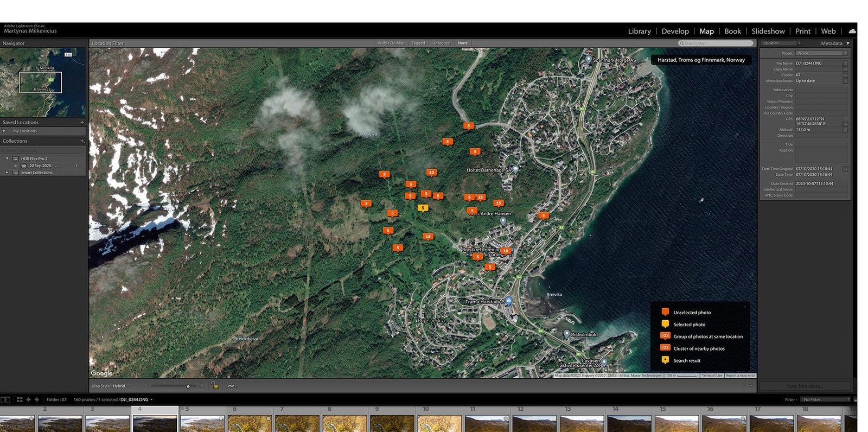868x432 pixels.
Task: Click Scanmark Norge AS place pin
Action: coord(588,60)
